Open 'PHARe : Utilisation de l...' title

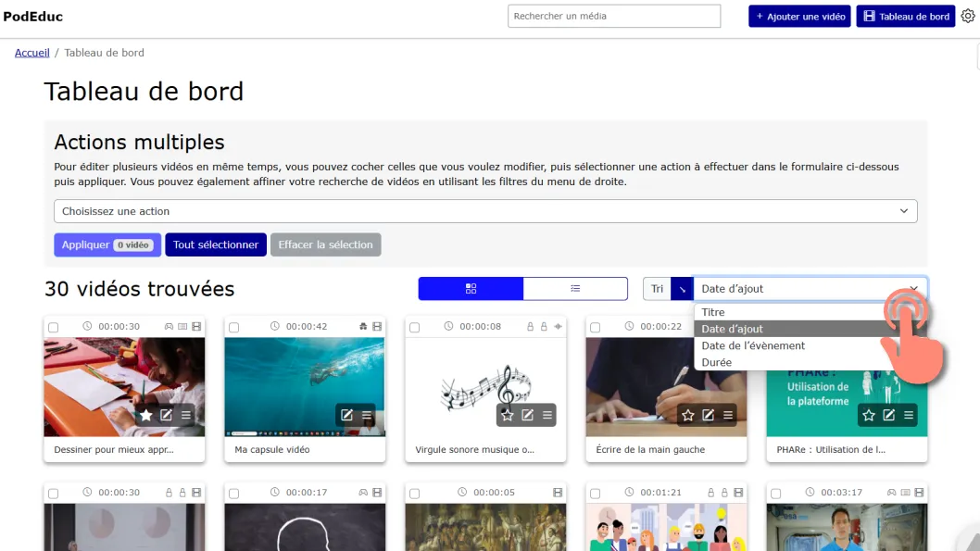click(831, 449)
